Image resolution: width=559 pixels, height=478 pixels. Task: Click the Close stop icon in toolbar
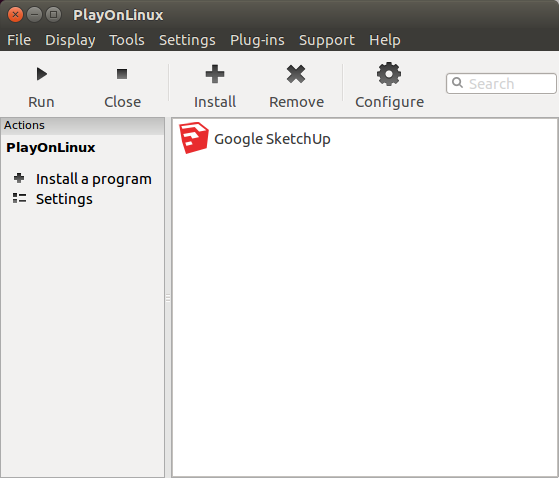click(122, 74)
